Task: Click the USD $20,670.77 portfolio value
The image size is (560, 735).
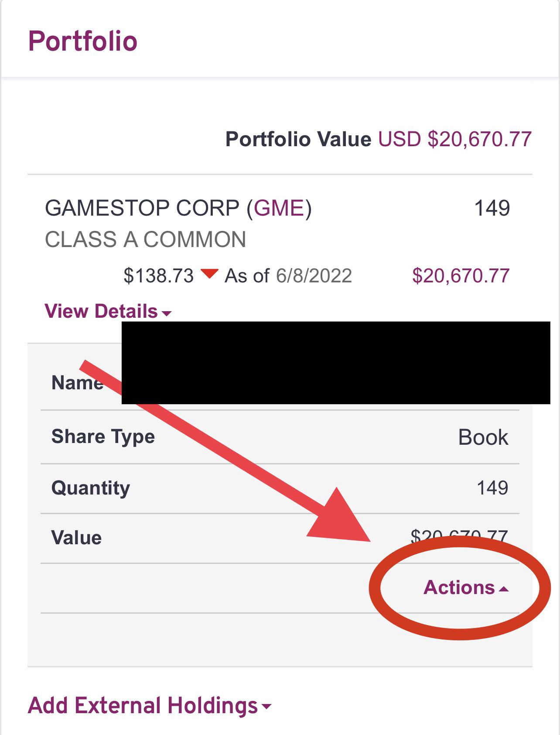Action: coord(454,139)
